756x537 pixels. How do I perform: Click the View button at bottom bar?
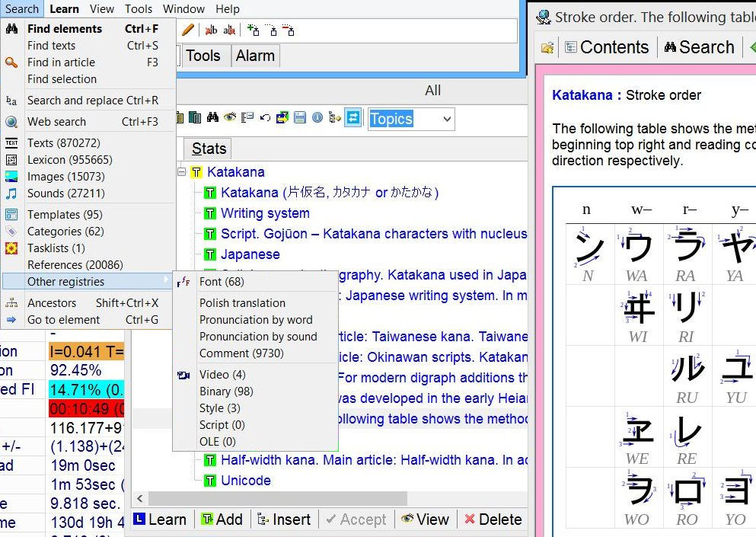tap(426, 519)
